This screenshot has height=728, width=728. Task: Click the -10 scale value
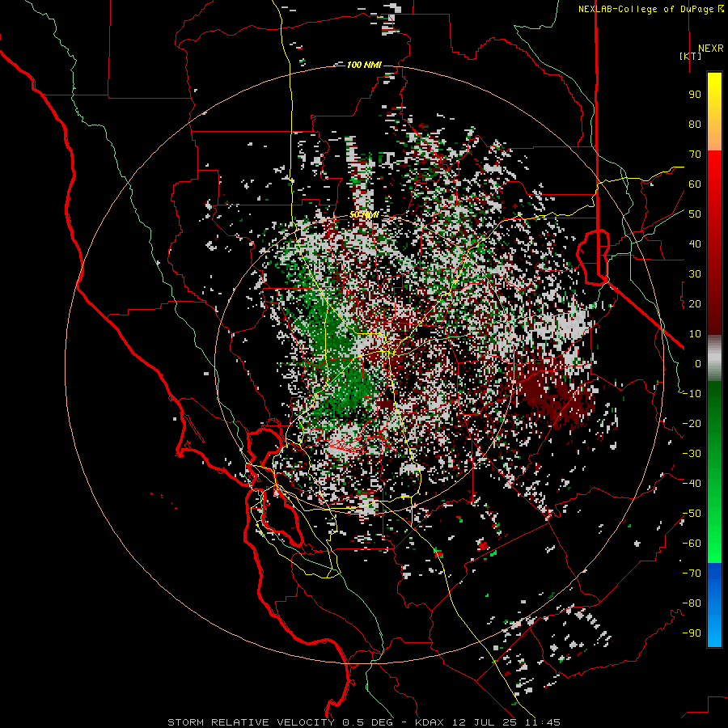tap(692, 394)
